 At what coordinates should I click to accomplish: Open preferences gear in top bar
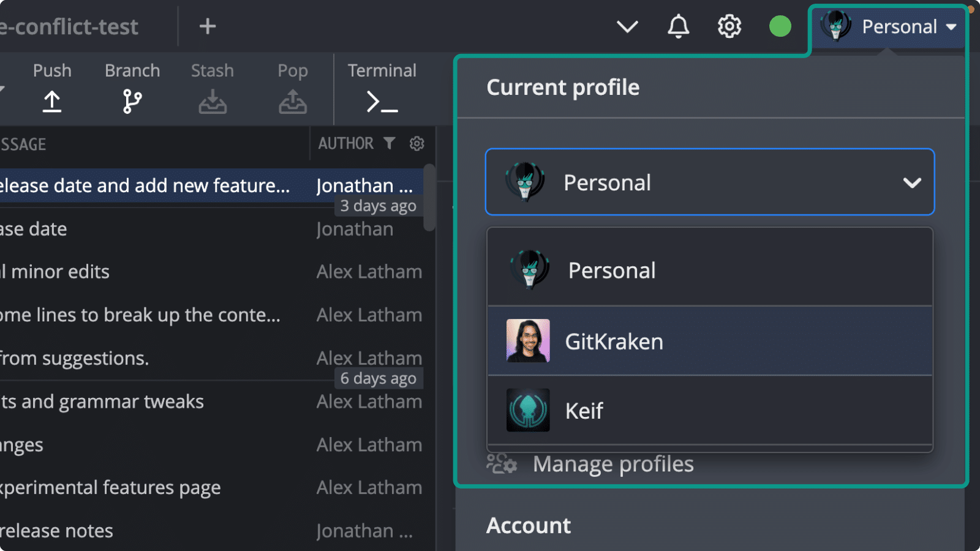729,26
